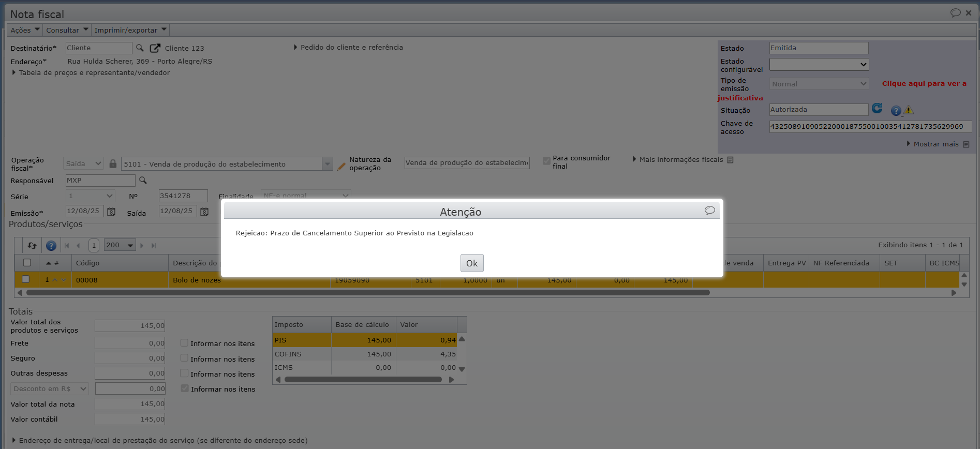Open the 200 items-per-page dropdown

[x=120, y=245]
